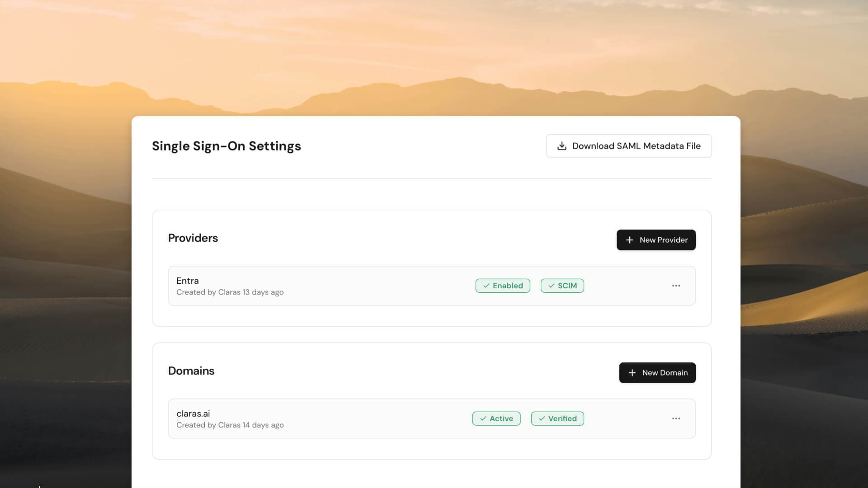Click the checkmark inside the Active badge
The width and height of the screenshot is (868, 488).
coord(483,418)
